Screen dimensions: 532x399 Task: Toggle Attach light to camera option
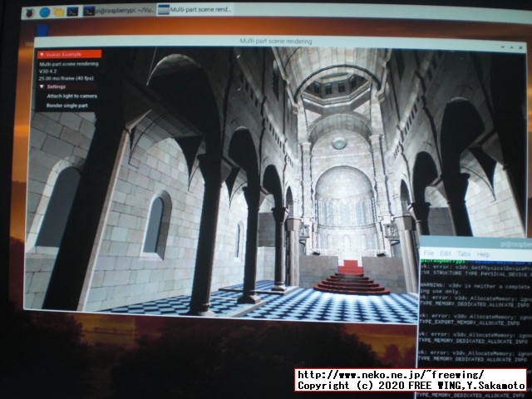point(71,96)
